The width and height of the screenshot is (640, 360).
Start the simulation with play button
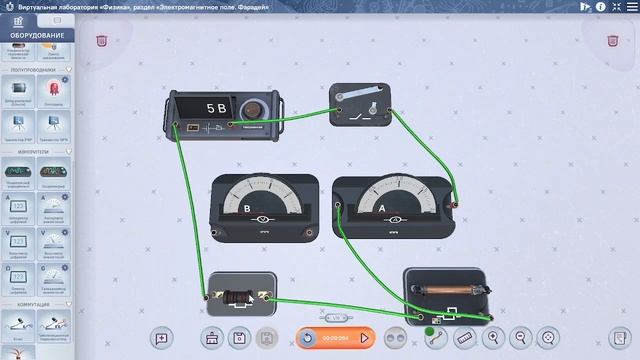(364, 338)
